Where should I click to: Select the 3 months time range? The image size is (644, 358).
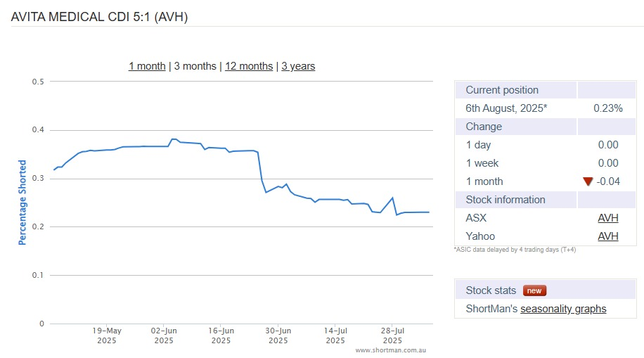tap(195, 66)
